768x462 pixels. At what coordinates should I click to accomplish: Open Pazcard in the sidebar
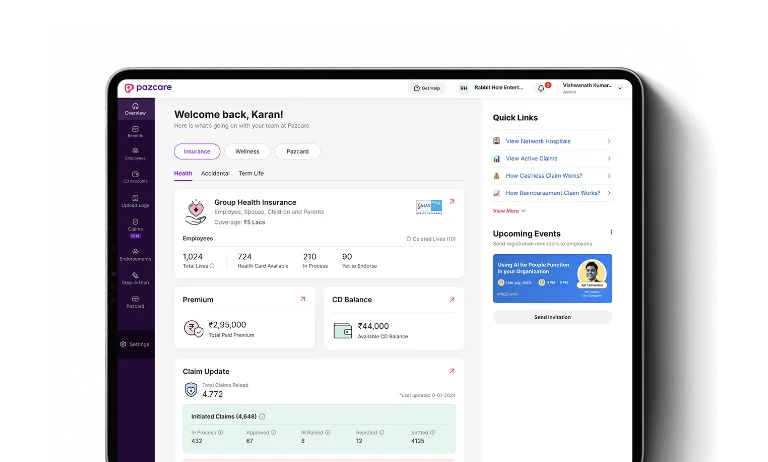point(135,302)
